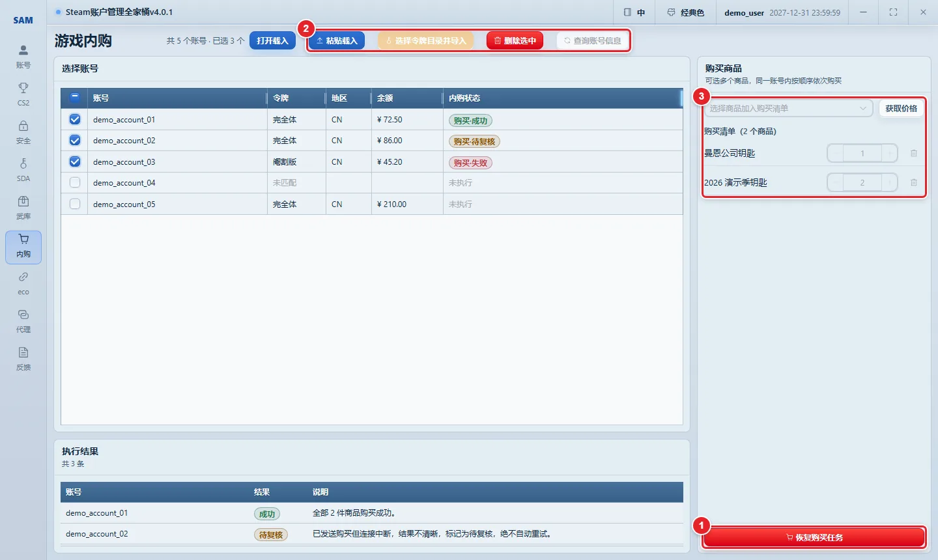Image resolution: width=938 pixels, height=560 pixels.
Task: Click the 购买·失败 status tag
Action: point(470,163)
